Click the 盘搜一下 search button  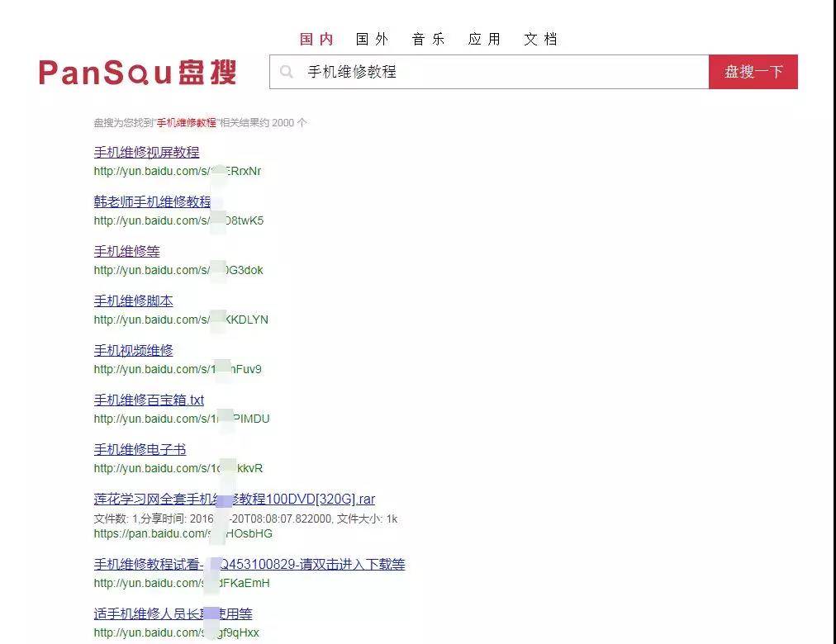pos(753,71)
